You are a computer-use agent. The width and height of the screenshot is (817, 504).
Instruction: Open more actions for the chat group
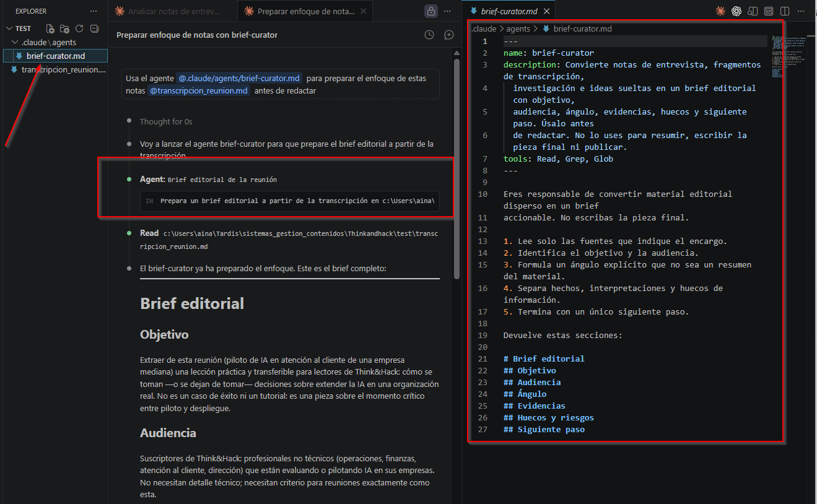448,11
